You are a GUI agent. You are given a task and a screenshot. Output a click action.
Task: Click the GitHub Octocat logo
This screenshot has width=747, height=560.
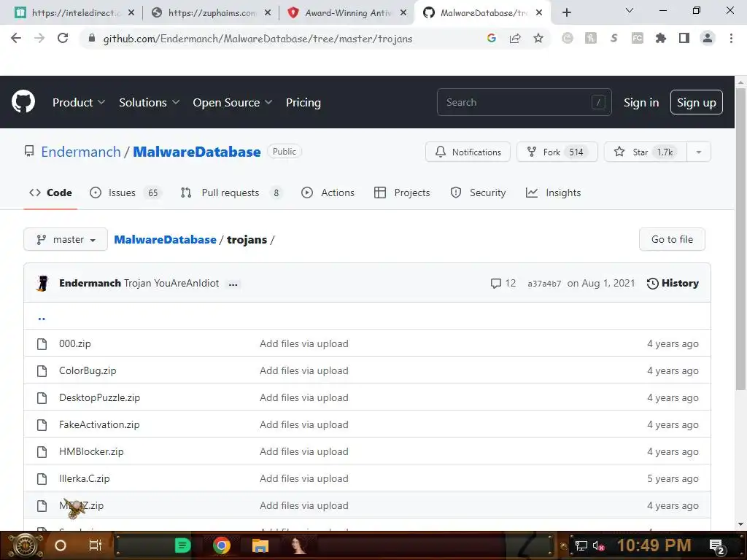23,101
